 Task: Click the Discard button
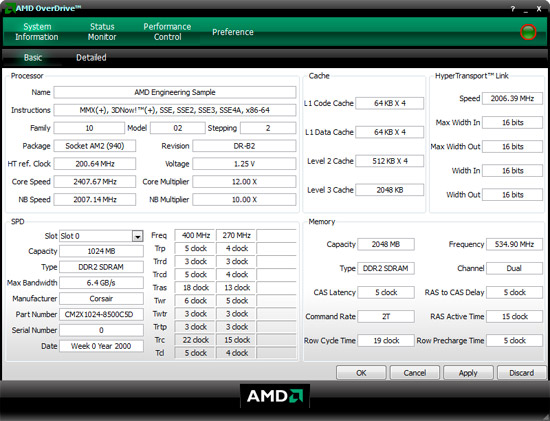522,373
